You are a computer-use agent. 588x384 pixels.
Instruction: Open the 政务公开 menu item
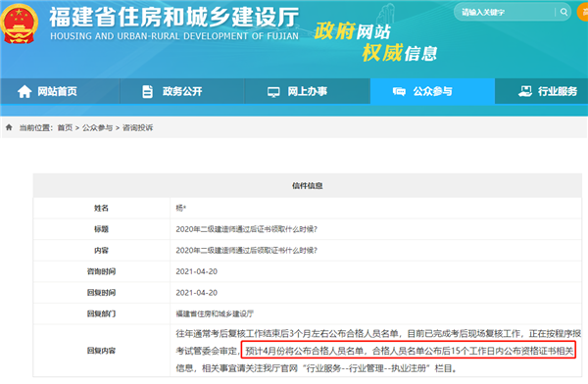click(182, 91)
